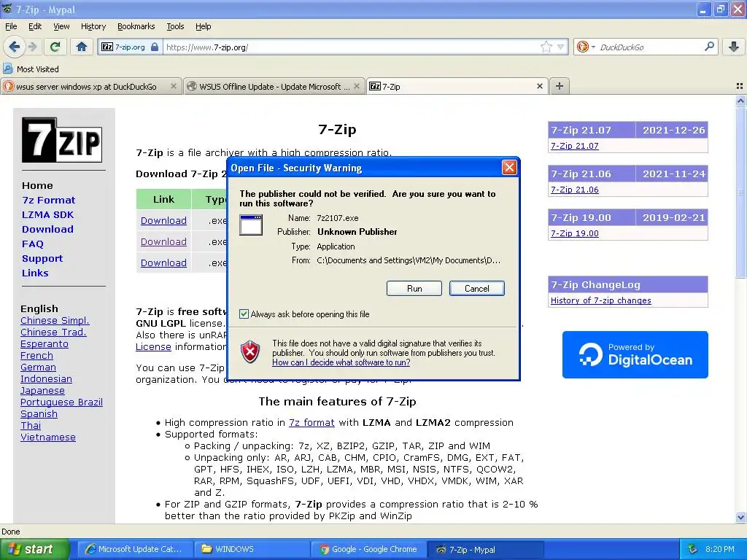Viewport: 747px width, 560px height.
Task: Click the system tray icon beside clock
Action: (x=693, y=549)
